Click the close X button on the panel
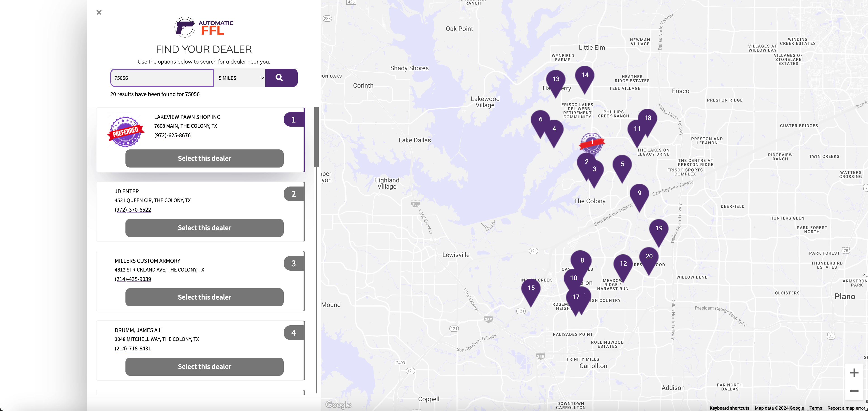868x411 pixels. coord(99,12)
